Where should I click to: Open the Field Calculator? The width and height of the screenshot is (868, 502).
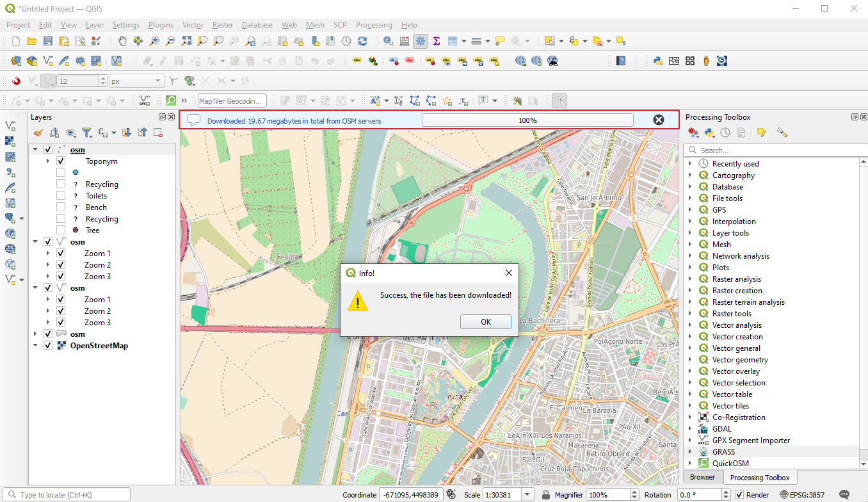coord(405,40)
